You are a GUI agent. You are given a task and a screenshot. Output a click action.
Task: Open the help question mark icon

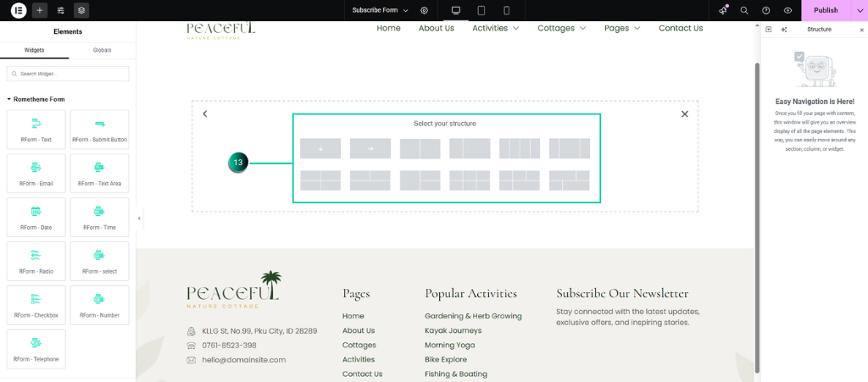click(766, 10)
